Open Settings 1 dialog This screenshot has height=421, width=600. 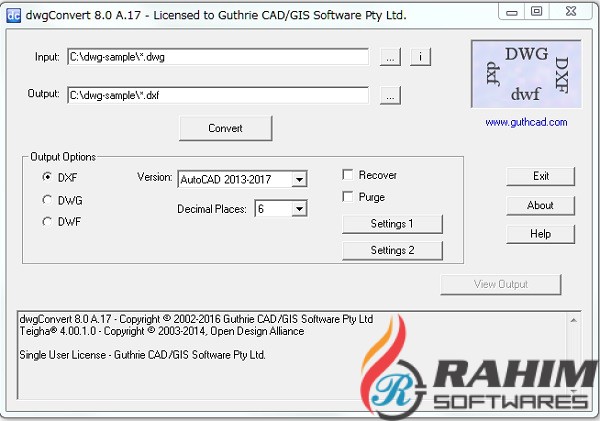pyautogui.click(x=392, y=224)
